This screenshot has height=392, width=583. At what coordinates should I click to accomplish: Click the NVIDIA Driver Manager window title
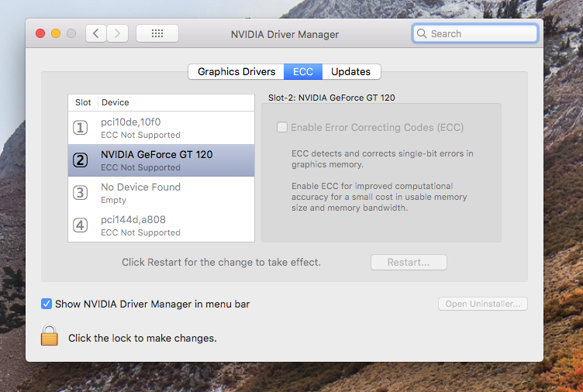[x=285, y=35]
